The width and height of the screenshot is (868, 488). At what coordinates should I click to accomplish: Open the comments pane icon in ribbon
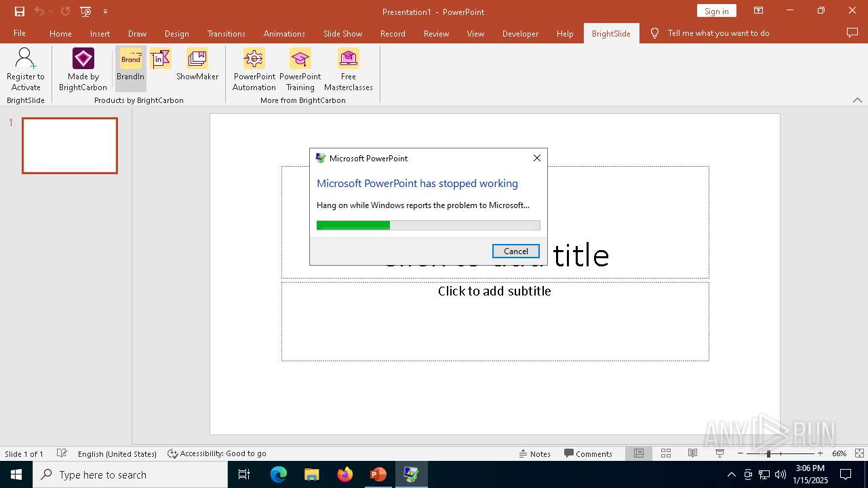pyautogui.click(x=852, y=33)
